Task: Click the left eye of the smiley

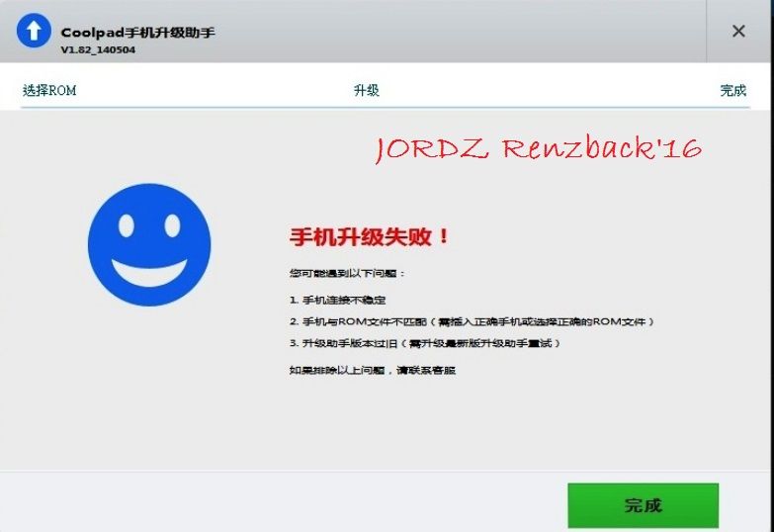Action: click(x=128, y=226)
